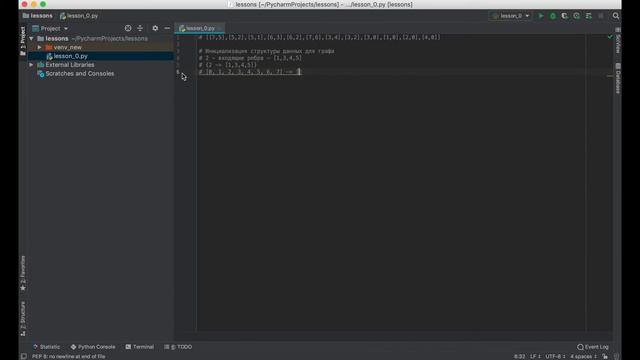Expand External Libraries node
Viewport: 640px width, 360px height.
[31, 65]
